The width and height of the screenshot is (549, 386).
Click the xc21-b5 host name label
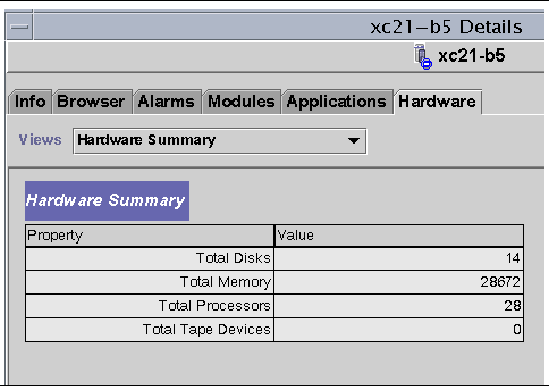[x=472, y=56]
